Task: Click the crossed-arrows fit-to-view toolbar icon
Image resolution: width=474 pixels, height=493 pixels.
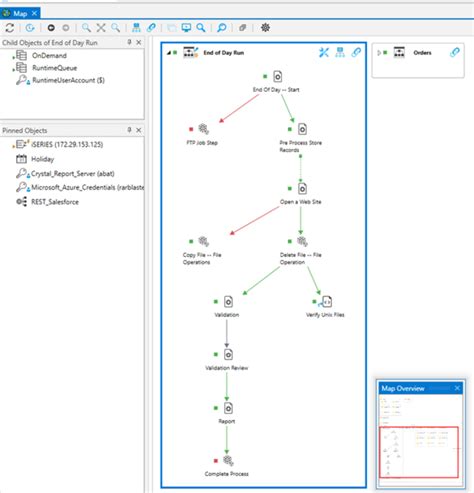Action: [x=101, y=28]
